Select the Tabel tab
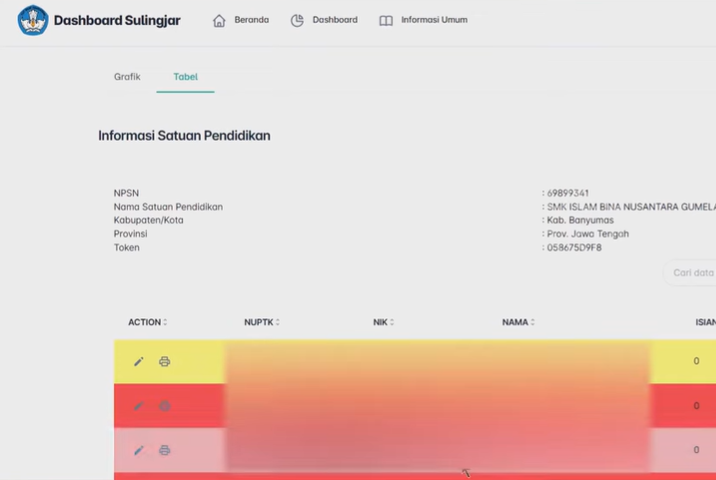 (x=185, y=77)
